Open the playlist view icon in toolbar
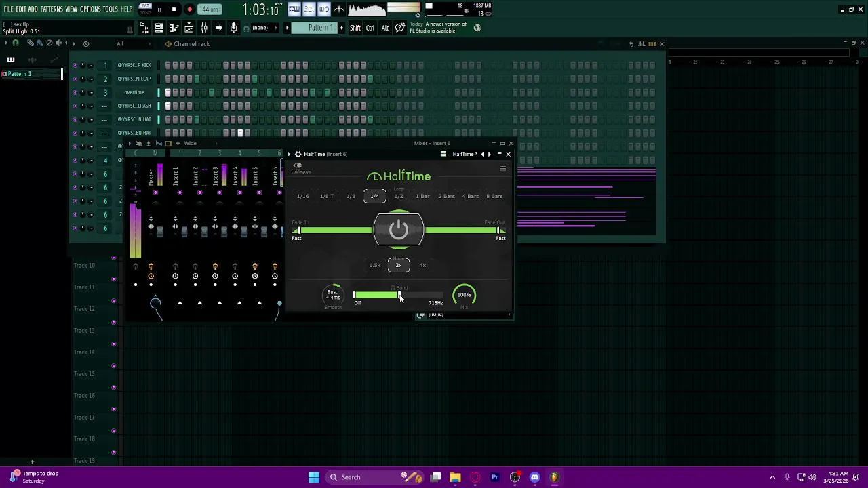This screenshot has height=488, width=868. (x=144, y=28)
